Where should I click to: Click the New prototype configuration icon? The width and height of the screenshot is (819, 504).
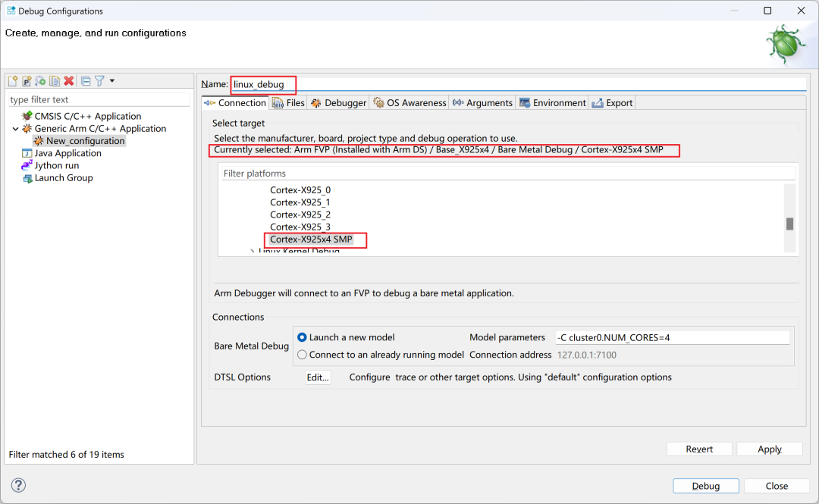click(x=27, y=81)
